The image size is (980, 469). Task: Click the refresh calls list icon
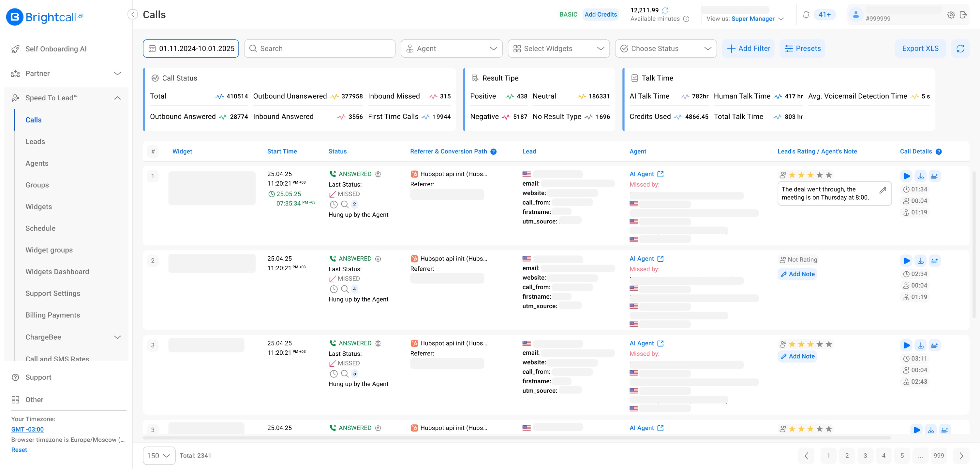960,49
